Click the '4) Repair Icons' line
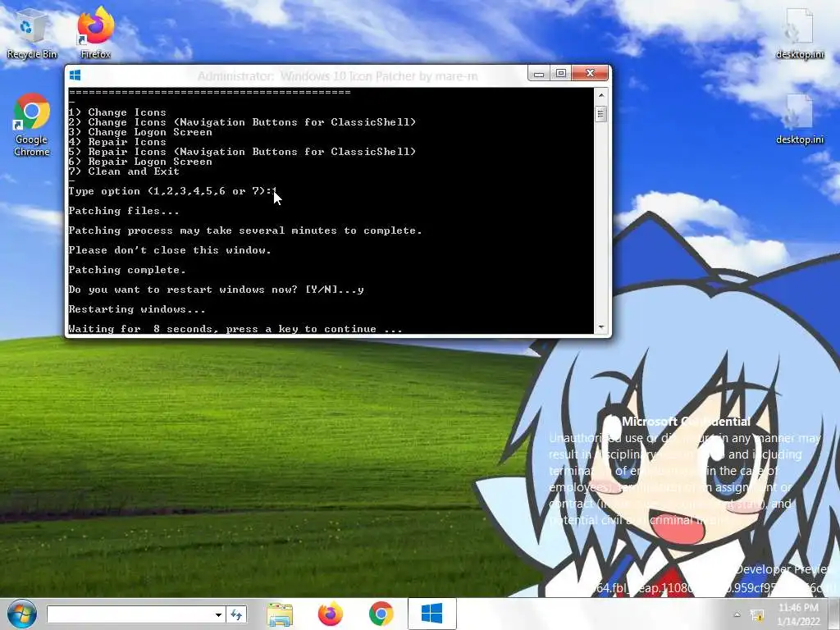The height and width of the screenshot is (630, 840). pos(117,142)
